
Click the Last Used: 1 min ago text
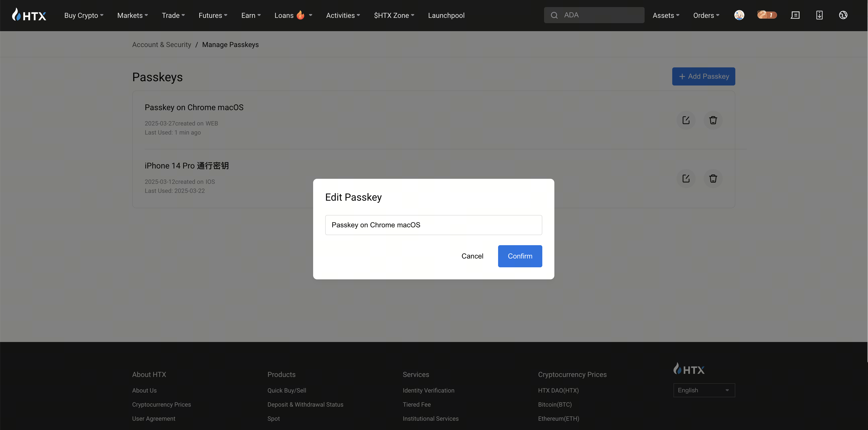(x=173, y=133)
